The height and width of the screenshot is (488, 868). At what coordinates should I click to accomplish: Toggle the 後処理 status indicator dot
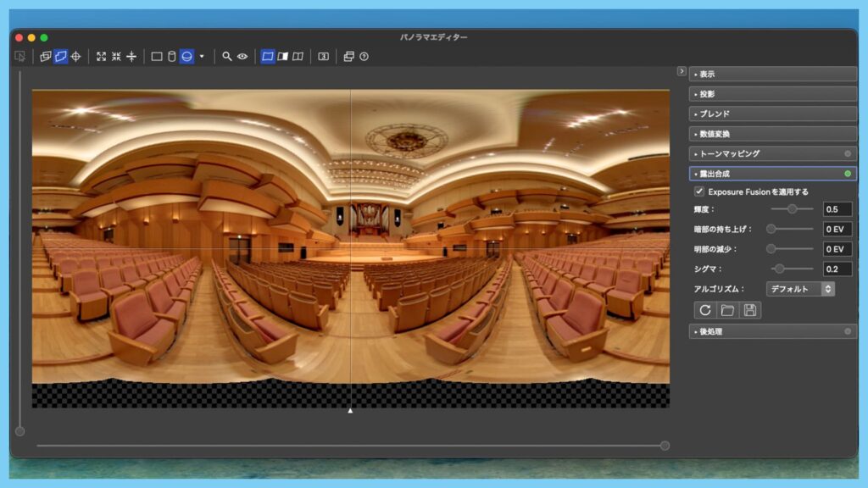[x=848, y=331]
